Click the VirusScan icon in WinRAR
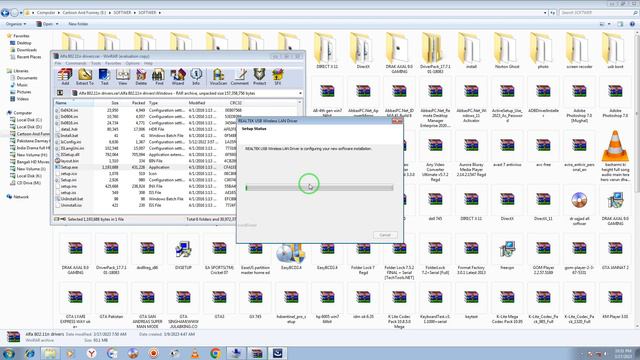640x360 pixels. click(x=218, y=76)
